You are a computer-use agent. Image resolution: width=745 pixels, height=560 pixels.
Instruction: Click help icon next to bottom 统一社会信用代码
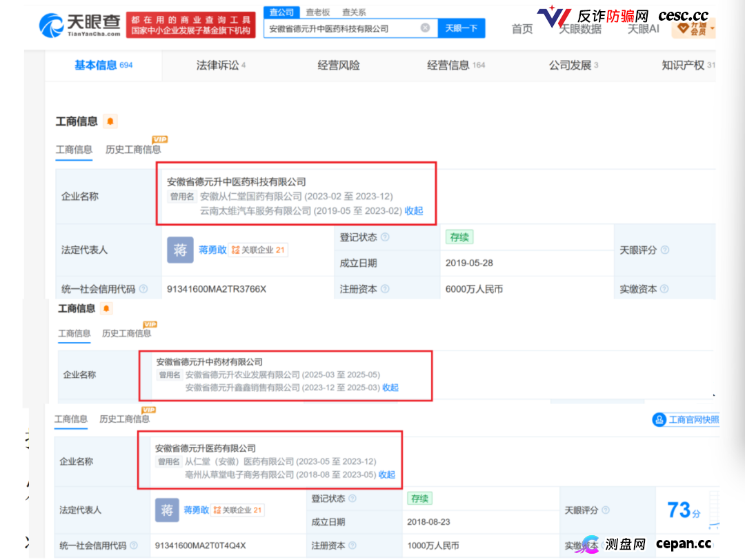coord(134,546)
